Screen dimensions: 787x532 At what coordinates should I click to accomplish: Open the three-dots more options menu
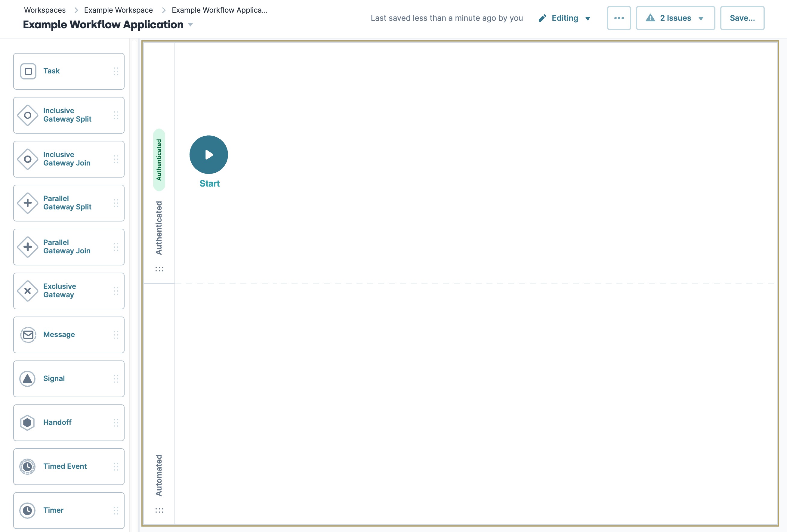(x=619, y=18)
